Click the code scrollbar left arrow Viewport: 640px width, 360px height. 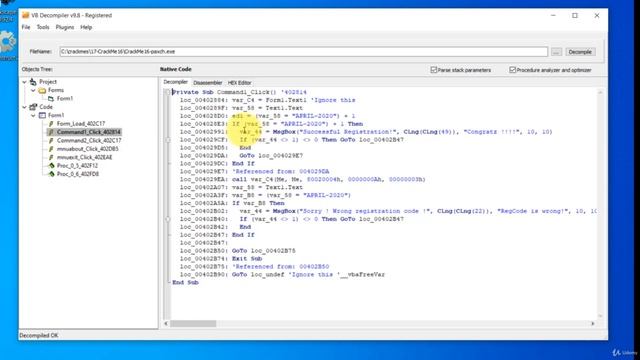point(166,324)
